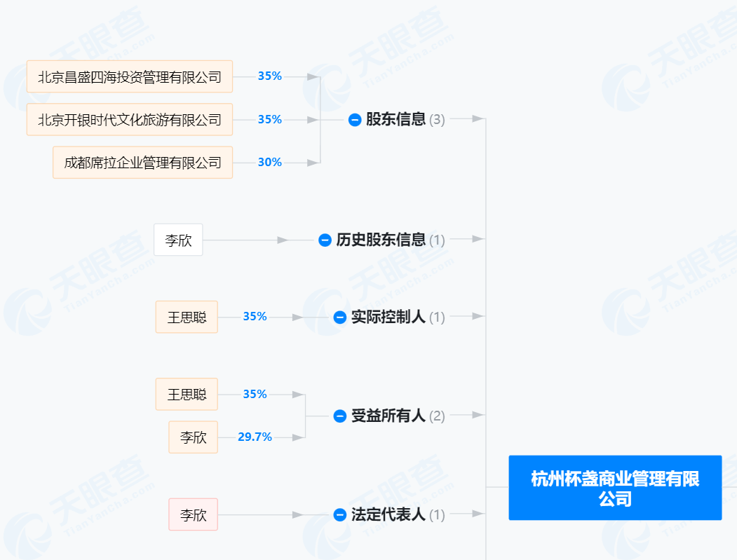The image size is (737, 560).
Task: Click 李欣 legal representative node
Action: point(193,515)
